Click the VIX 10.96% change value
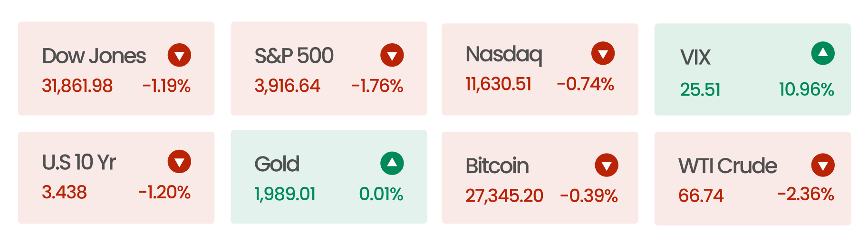Viewport: 868px width, 244px height. pos(806,89)
